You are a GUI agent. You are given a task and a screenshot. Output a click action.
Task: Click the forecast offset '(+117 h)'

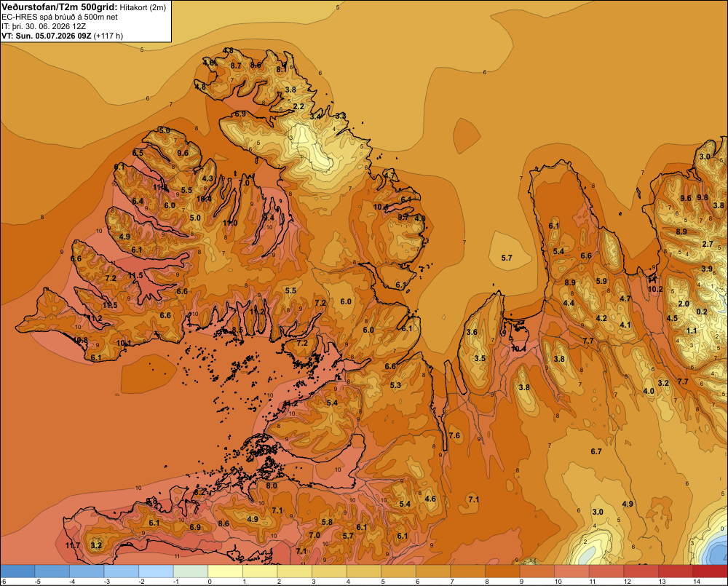point(108,36)
